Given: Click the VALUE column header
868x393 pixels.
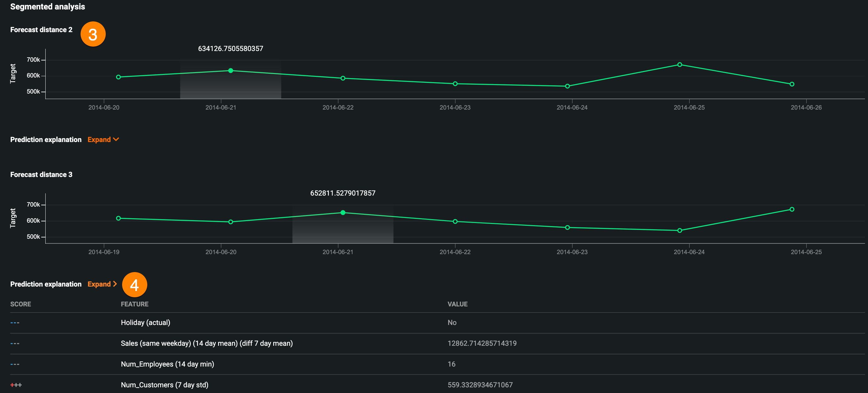Looking at the screenshot, I should click(457, 304).
